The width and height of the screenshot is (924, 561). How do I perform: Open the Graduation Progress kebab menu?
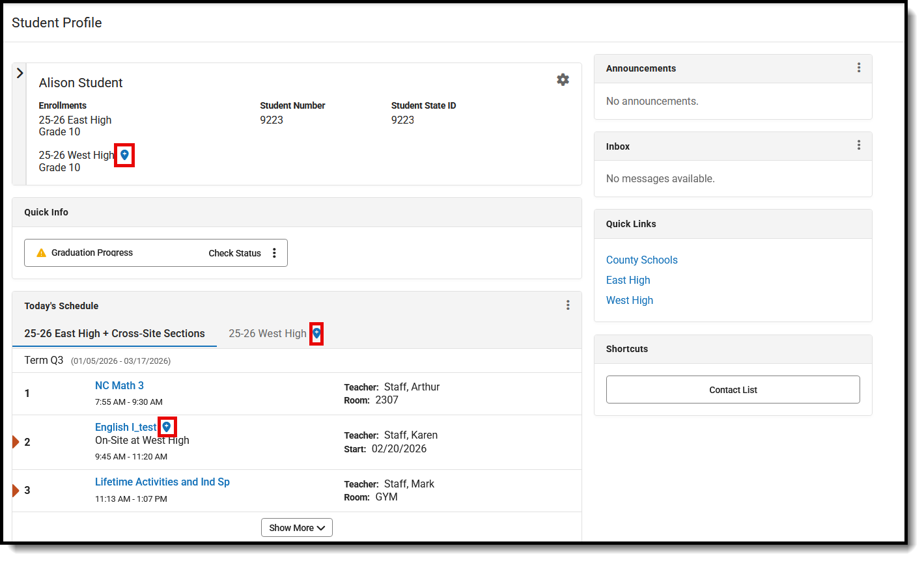coord(274,253)
